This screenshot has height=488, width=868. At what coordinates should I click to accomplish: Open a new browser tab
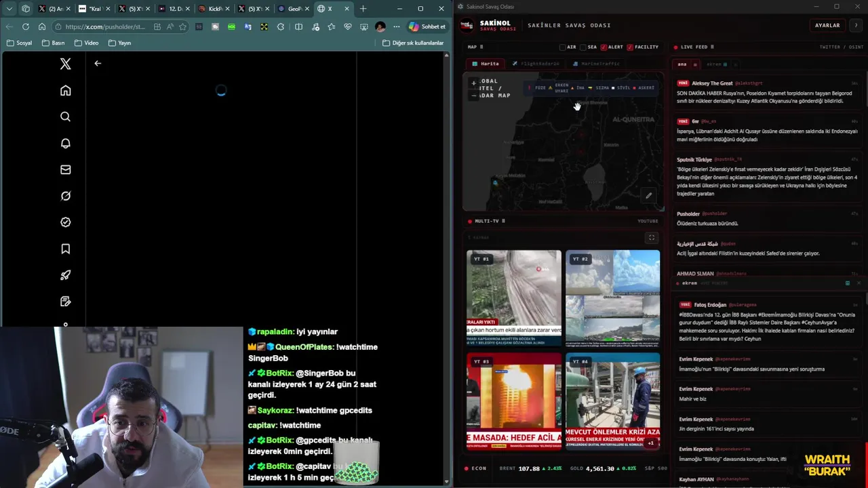(363, 9)
